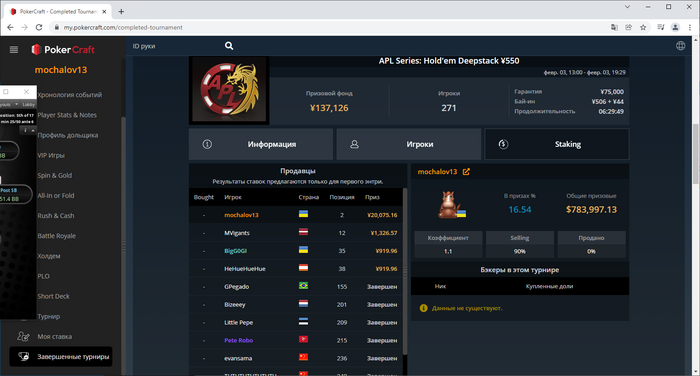This screenshot has width=700, height=376.
Task: Select the HeHueHueHue player row
Action: click(x=296, y=268)
